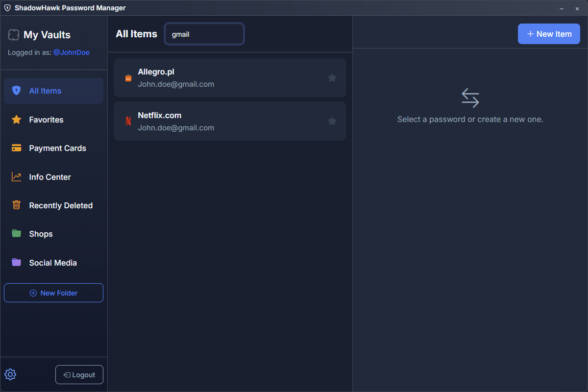Click the Favorites star icon in sidebar
Image resolution: width=588 pixels, height=392 pixels.
16,120
